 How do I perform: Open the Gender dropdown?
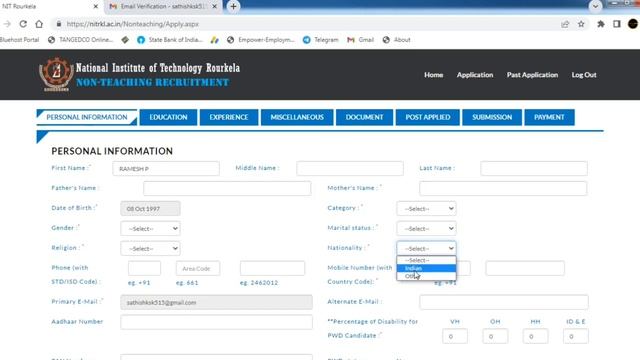click(x=150, y=229)
